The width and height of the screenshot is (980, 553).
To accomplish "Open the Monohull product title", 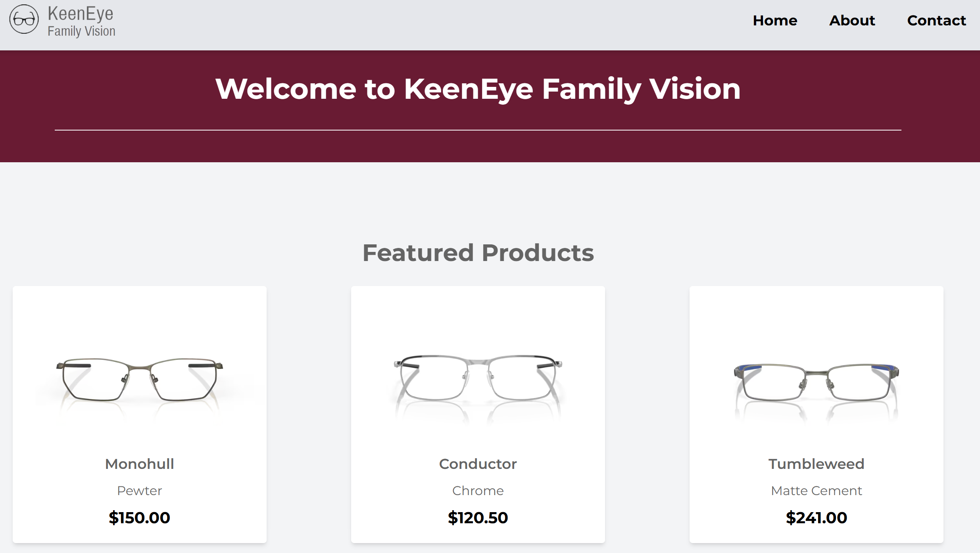I will 140,464.
